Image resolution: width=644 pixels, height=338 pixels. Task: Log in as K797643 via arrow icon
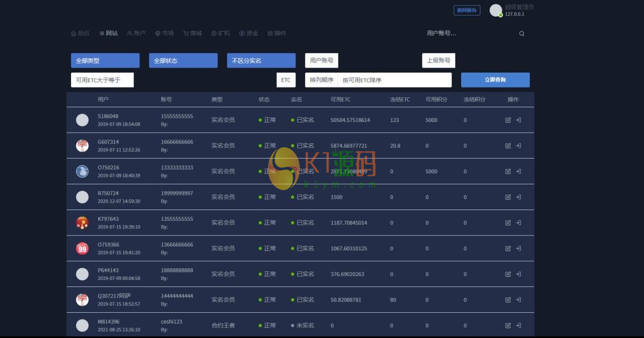tap(518, 222)
